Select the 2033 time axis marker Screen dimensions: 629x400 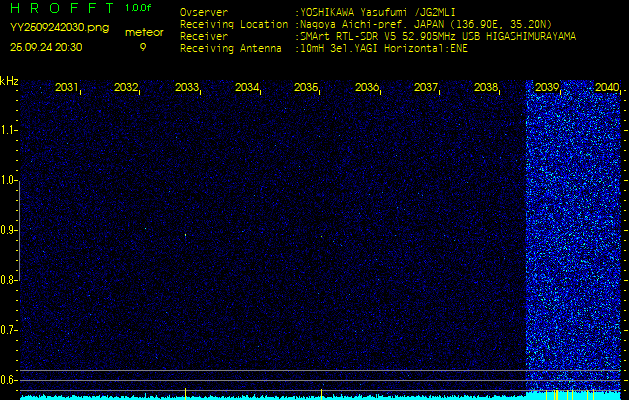187,88
